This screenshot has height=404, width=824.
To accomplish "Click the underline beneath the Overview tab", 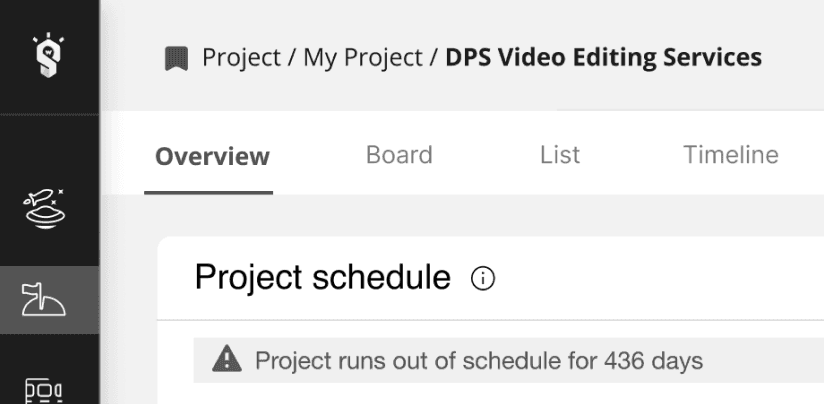I will [x=209, y=192].
